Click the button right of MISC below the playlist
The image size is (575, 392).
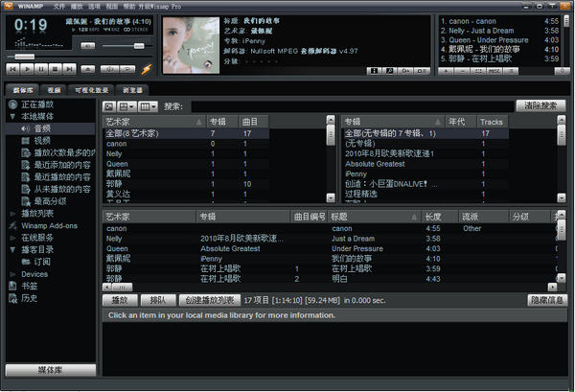511,71
